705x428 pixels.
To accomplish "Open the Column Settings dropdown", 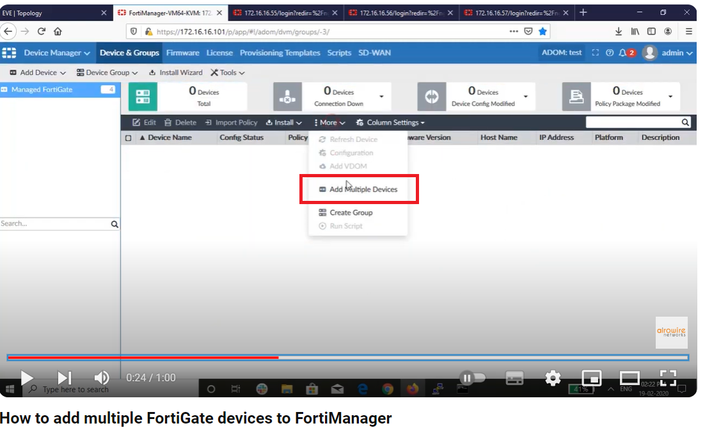I will (390, 122).
